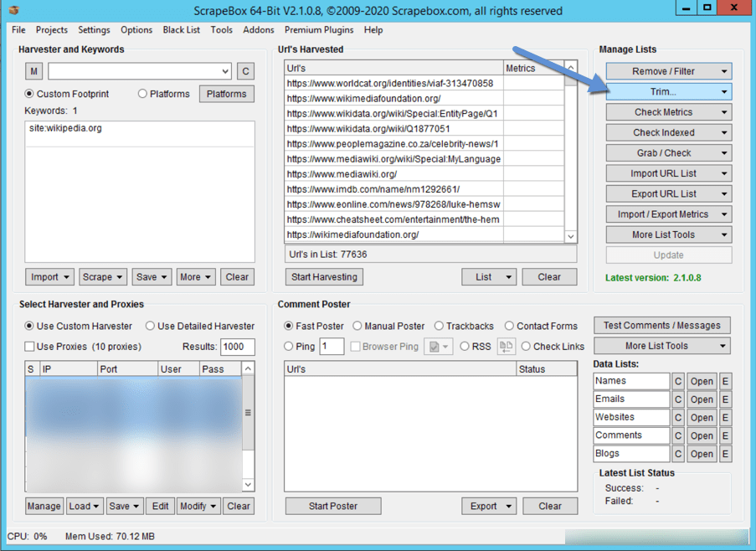Open the Premium Plugins menu

point(319,30)
